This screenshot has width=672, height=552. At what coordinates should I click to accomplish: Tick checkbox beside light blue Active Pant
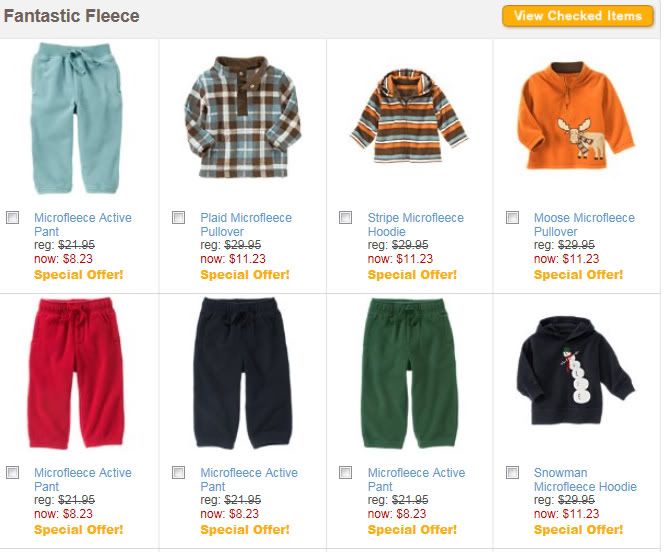point(13,218)
